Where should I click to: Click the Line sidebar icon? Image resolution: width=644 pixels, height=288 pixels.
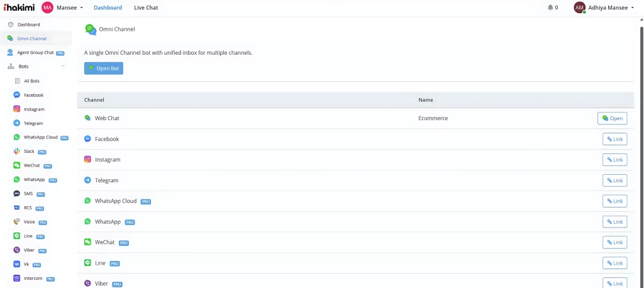pyautogui.click(x=17, y=236)
